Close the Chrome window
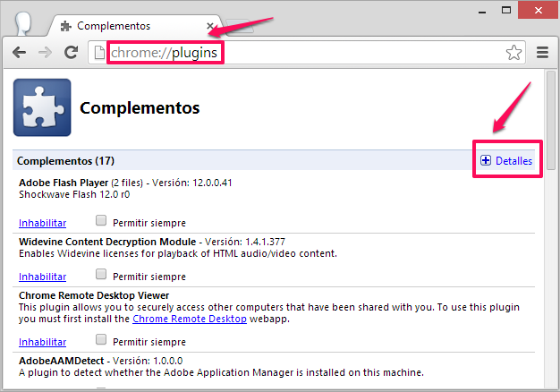560x392 pixels. [539, 10]
